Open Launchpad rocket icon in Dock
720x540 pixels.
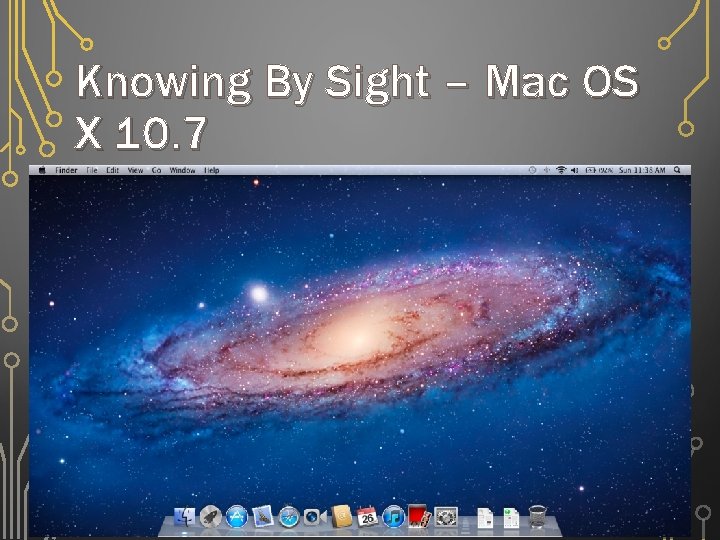(211, 517)
